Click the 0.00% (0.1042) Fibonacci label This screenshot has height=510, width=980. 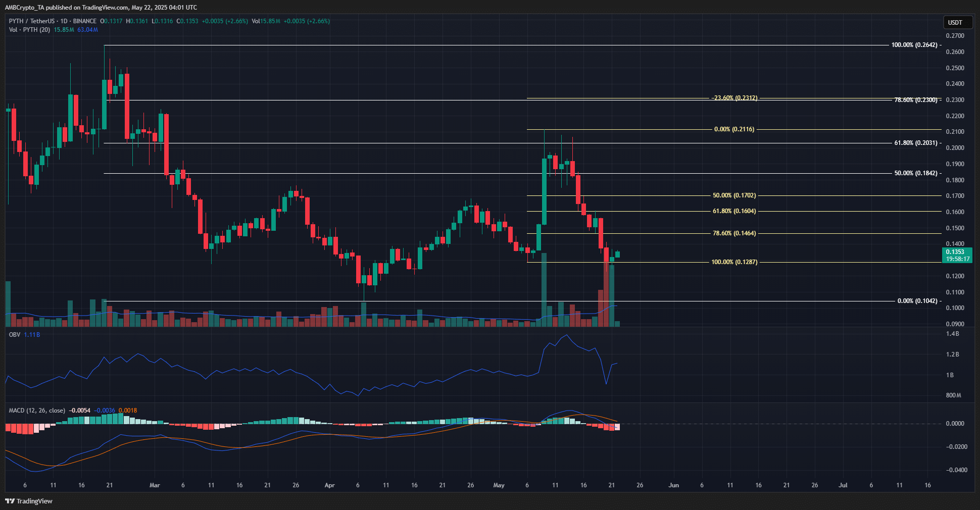(917, 301)
